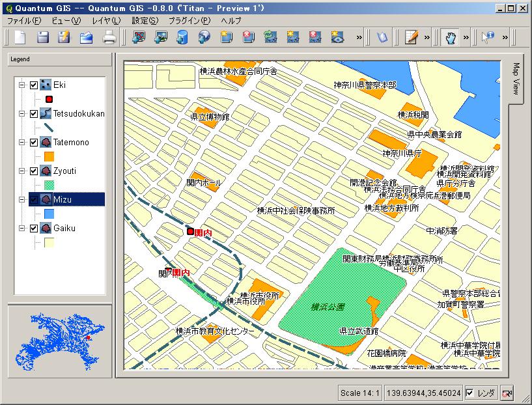Uncheck the Tatemono layer checkbox
The width and height of the screenshot is (532, 405).
33,142
